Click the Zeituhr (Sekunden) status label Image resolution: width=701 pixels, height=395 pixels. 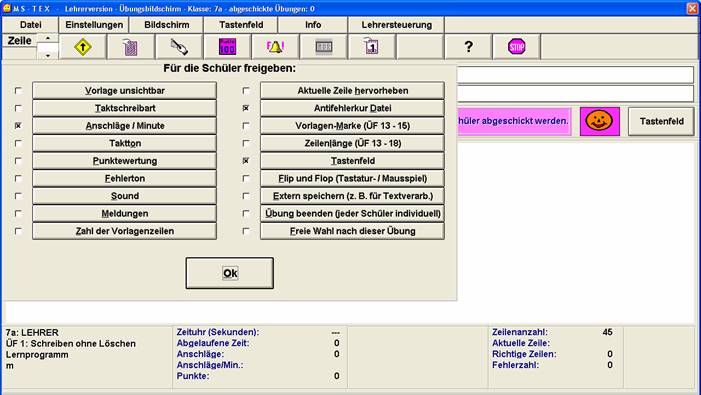(x=218, y=332)
